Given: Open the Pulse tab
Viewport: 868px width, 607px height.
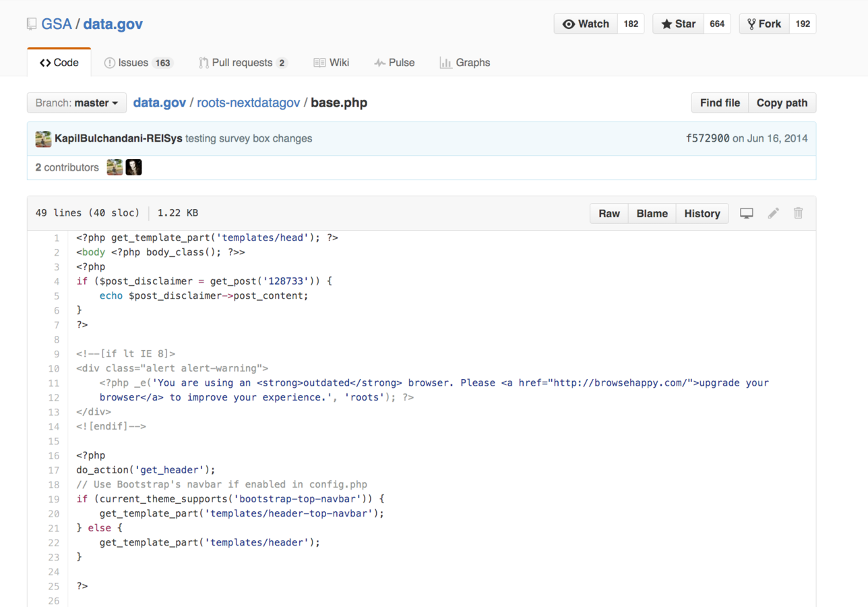Looking at the screenshot, I should coord(394,63).
